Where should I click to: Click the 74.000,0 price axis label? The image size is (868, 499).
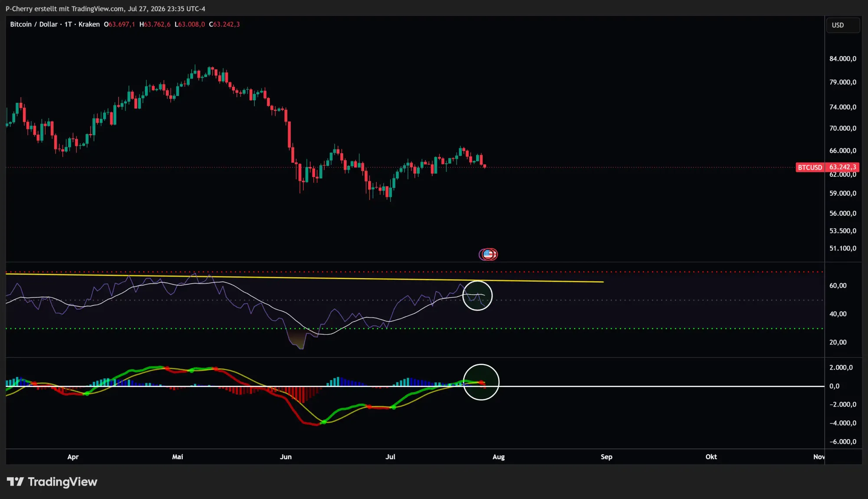point(843,107)
